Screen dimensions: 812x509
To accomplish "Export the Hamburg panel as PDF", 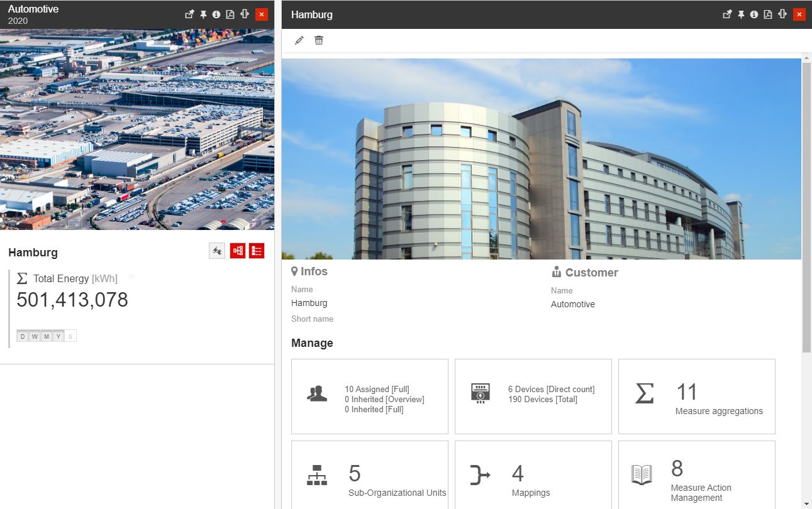I will [768, 14].
